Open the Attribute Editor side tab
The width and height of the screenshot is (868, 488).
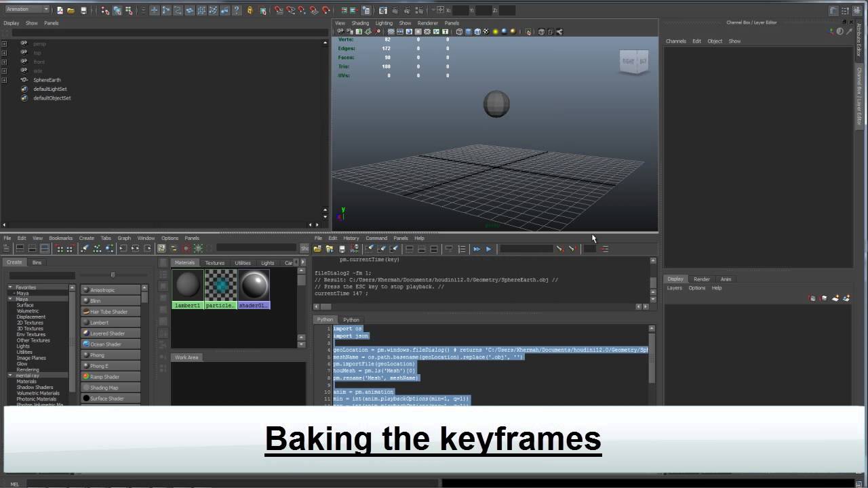[x=859, y=40]
